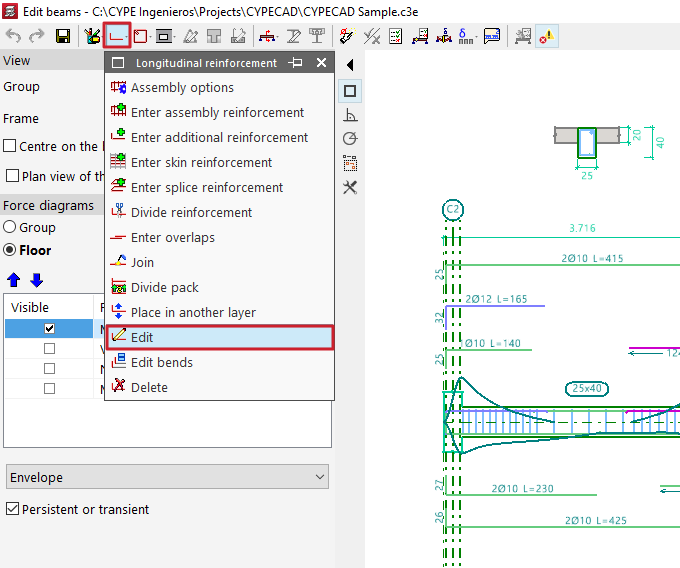Click the Save floppy disk icon
This screenshot has height=568, width=680.
pyautogui.click(x=63, y=36)
